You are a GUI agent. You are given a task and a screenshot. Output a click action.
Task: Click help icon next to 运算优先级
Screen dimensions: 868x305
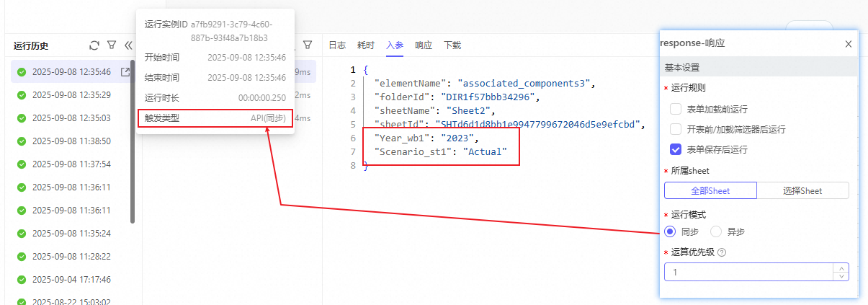click(x=722, y=252)
